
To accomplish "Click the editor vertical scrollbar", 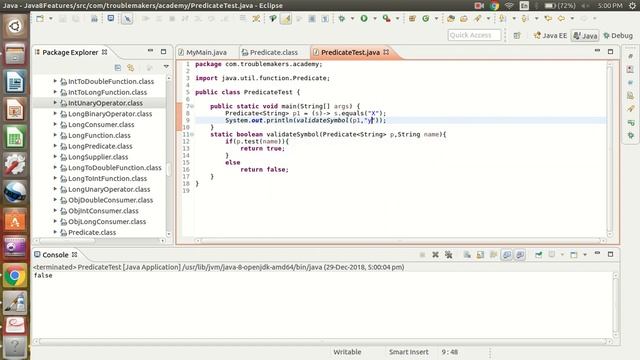I will 610,149.
